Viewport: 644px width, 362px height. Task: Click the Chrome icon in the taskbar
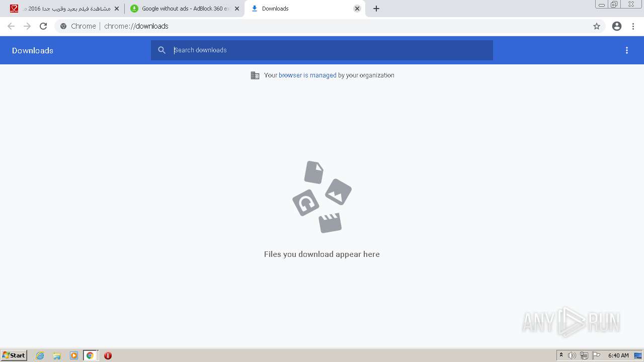pos(90,355)
